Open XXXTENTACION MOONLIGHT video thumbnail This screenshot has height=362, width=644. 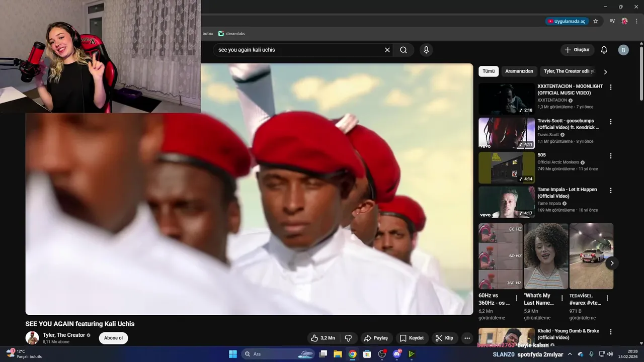point(507,99)
